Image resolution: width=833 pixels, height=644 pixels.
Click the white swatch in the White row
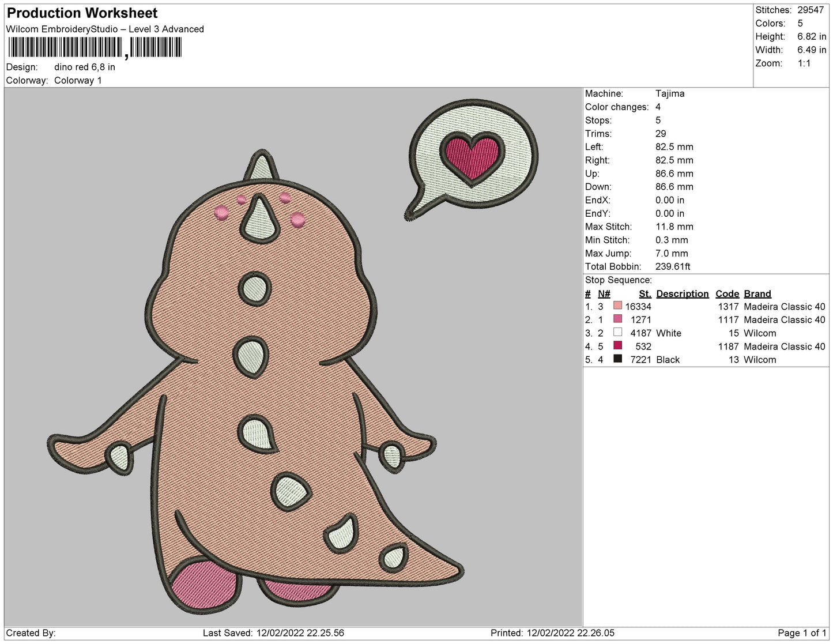618,332
